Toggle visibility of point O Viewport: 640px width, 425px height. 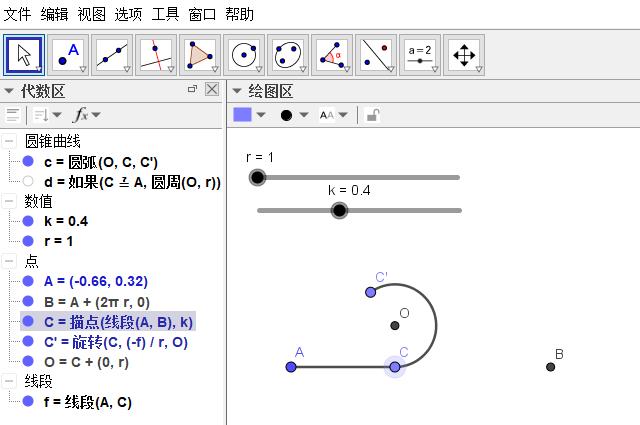[x=28, y=361]
